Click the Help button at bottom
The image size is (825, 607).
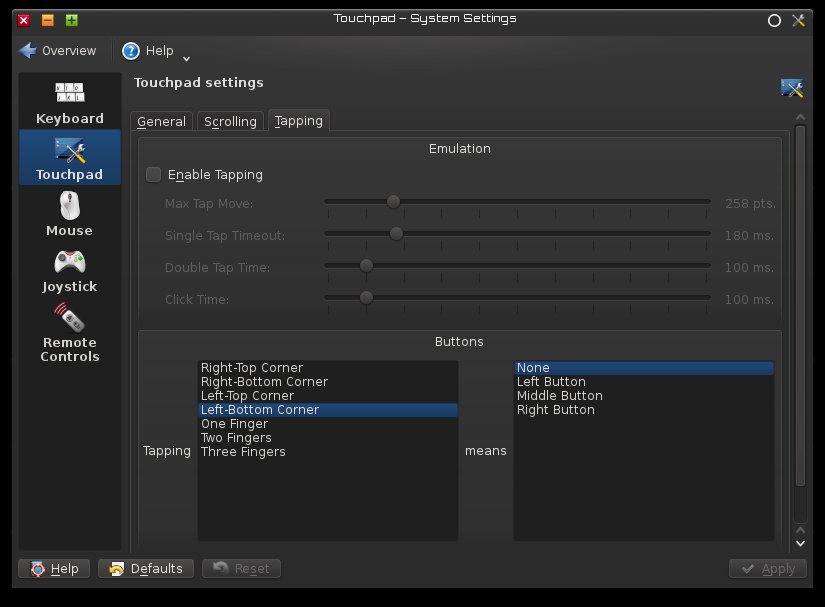(54, 569)
